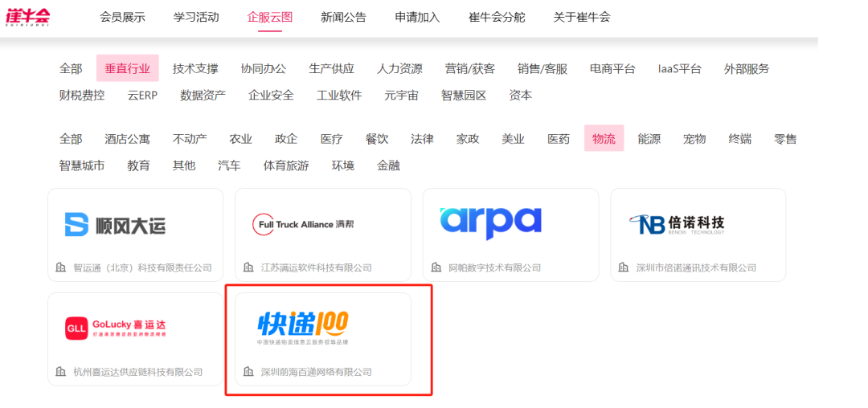Select the 销售/客服 category
Viewport: 868px width, 408px height.
[542, 68]
